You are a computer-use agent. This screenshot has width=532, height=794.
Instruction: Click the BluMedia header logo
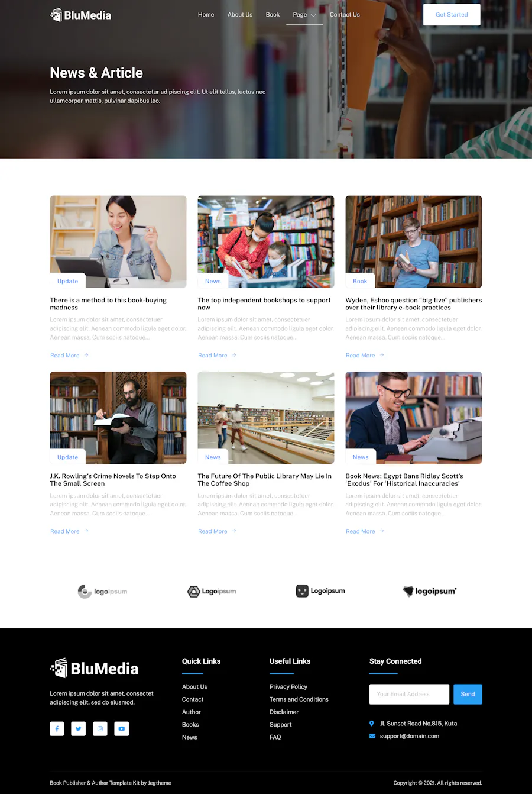(80, 15)
